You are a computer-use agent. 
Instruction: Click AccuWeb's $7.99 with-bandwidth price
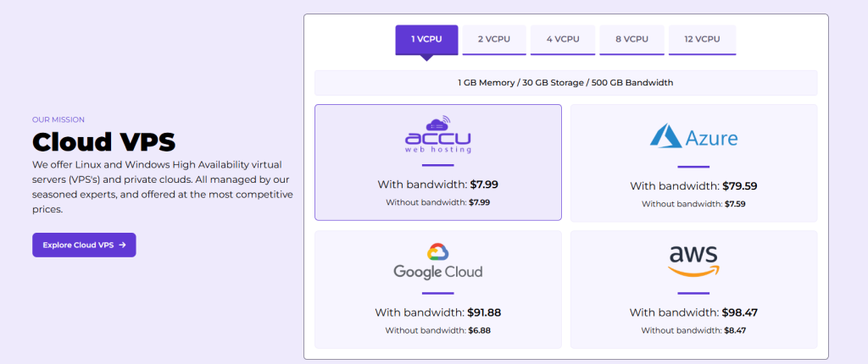point(486,184)
